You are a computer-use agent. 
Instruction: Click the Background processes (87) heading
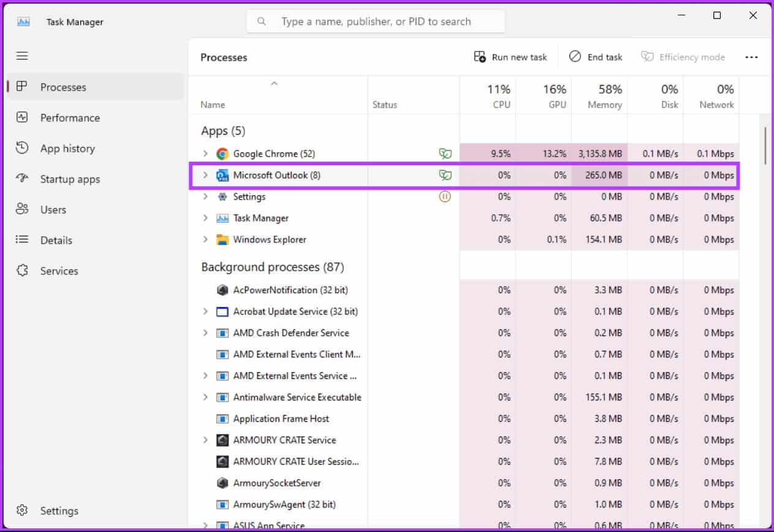click(x=272, y=267)
